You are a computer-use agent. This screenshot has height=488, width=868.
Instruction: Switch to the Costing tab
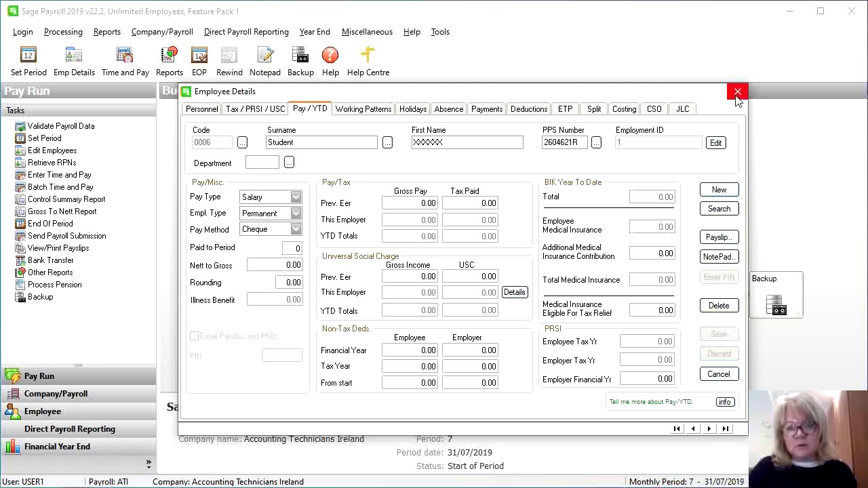click(624, 109)
